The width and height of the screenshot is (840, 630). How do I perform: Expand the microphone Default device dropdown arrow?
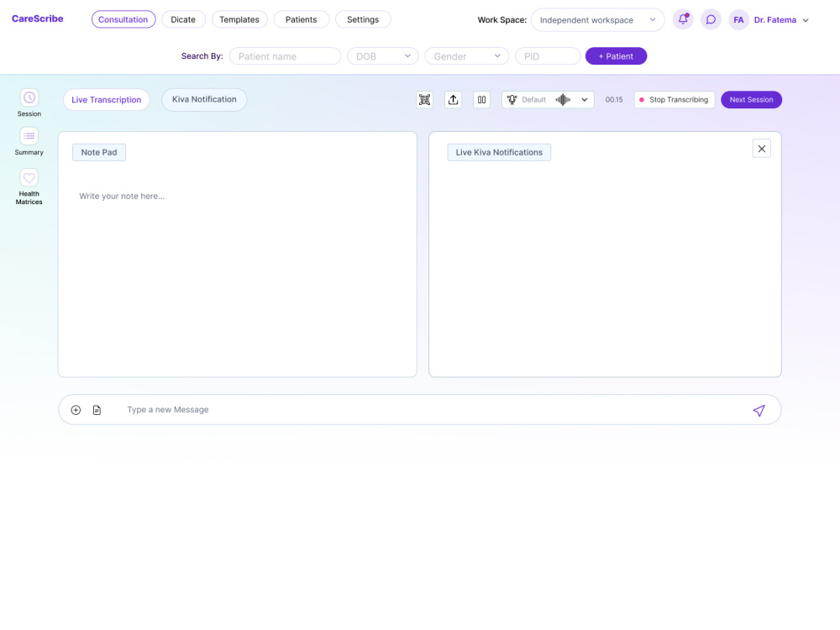click(585, 100)
